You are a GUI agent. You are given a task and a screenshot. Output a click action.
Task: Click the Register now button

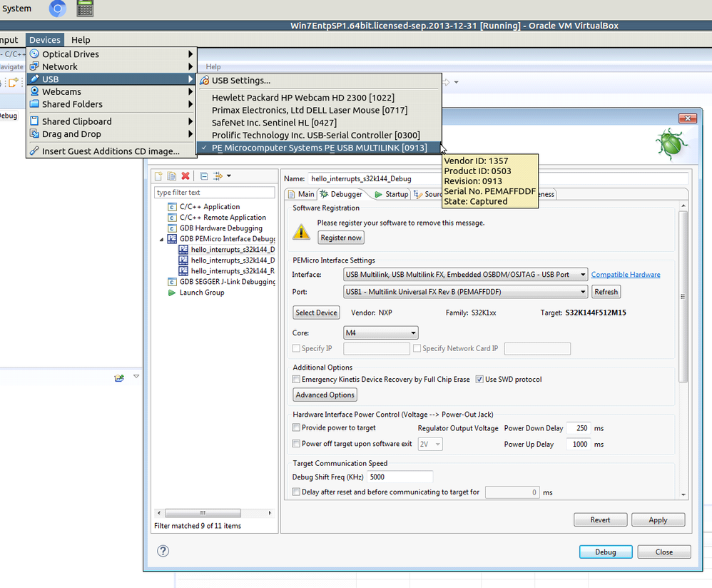341,238
